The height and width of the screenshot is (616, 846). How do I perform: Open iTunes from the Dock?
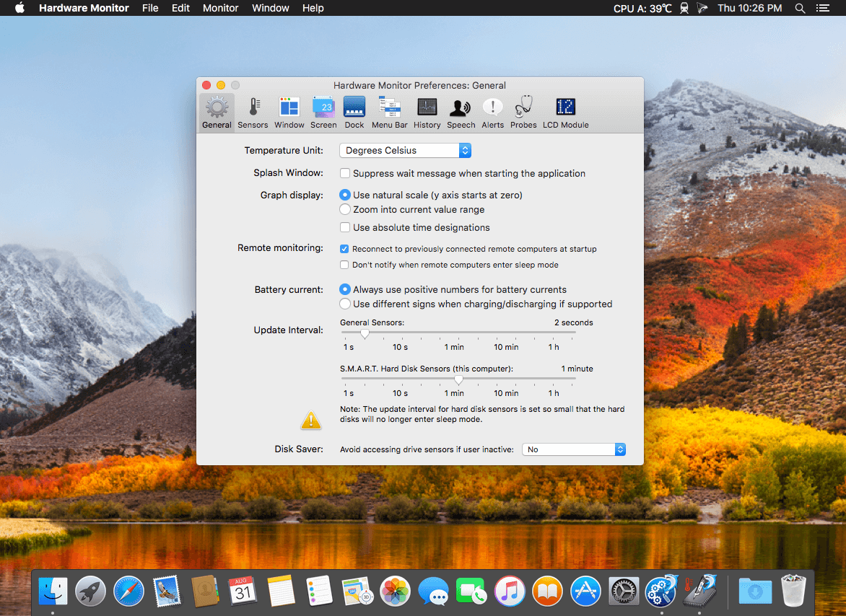coord(510,591)
